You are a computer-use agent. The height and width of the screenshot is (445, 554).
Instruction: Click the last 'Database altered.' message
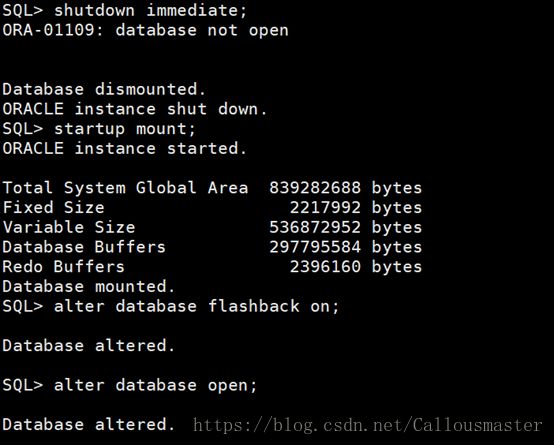tap(89, 424)
